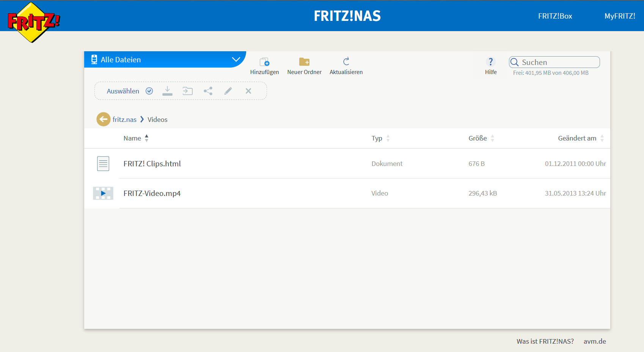Click the video thumbnail for FRITZ-Video.mp4

[103, 193]
